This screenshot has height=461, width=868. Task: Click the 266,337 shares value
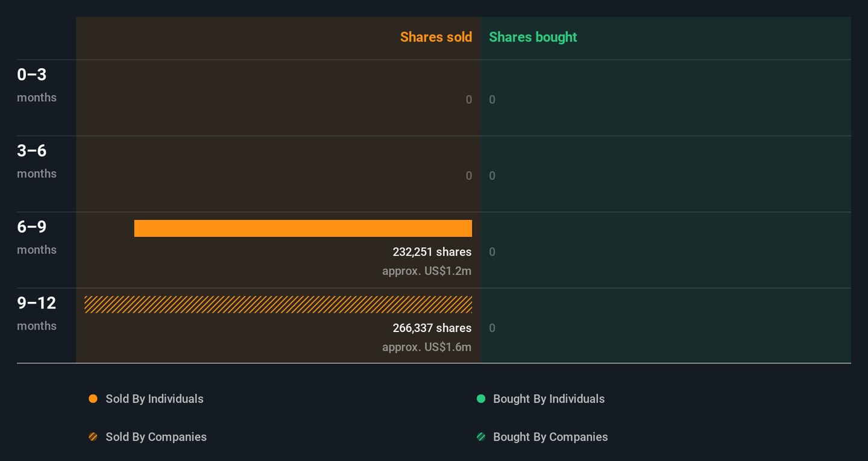click(432, 328)
